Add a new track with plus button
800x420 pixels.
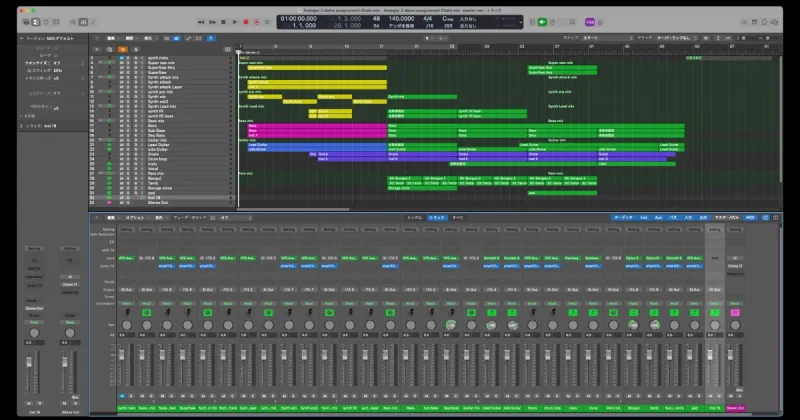[97, 49]
